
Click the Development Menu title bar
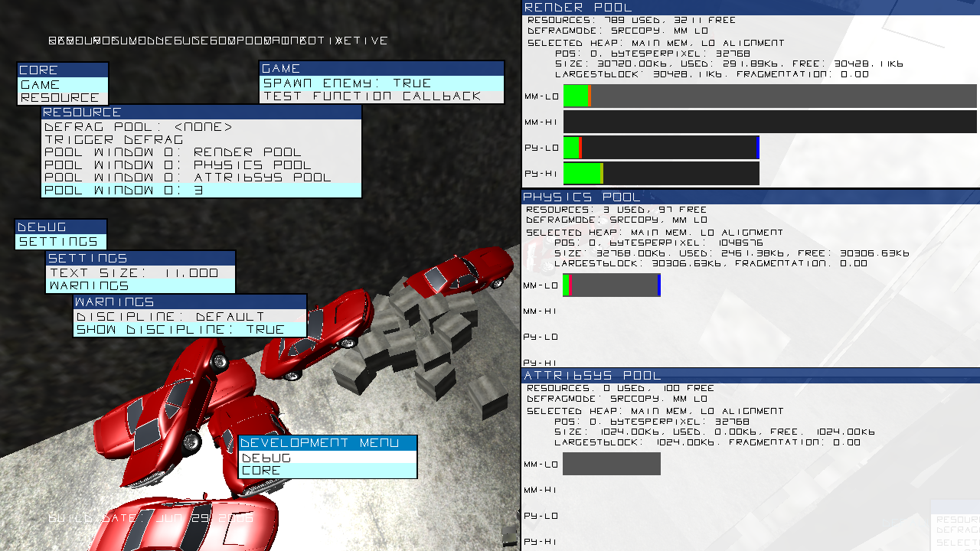pyautogui.click(x=328, y=443)
